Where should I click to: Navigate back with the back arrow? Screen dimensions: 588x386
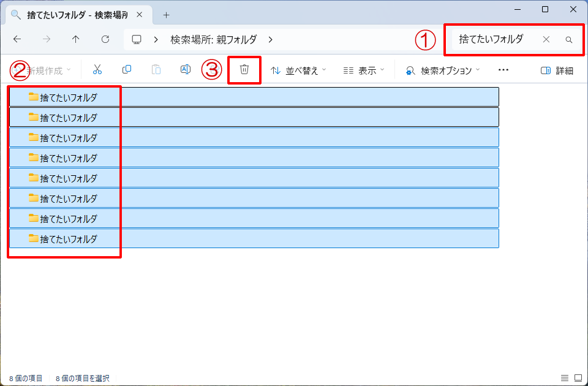[17, 39]
